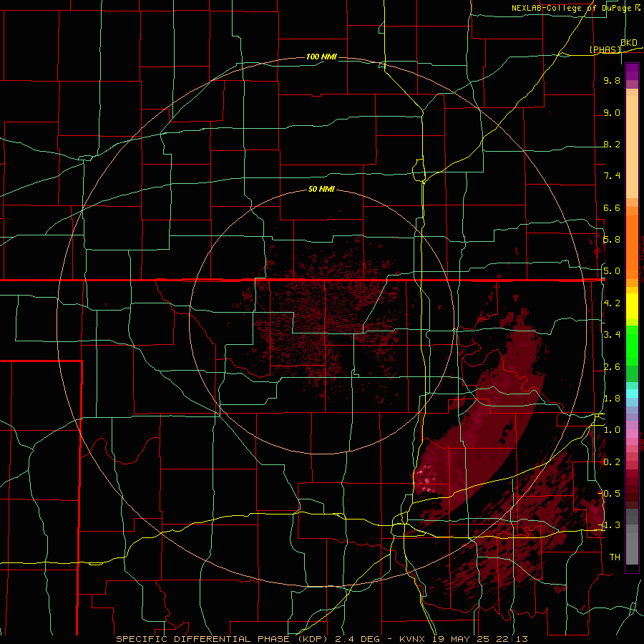Viewport: 644px width, 644px height.
Task: Click the 1.8 scale value
Action: 612,399
